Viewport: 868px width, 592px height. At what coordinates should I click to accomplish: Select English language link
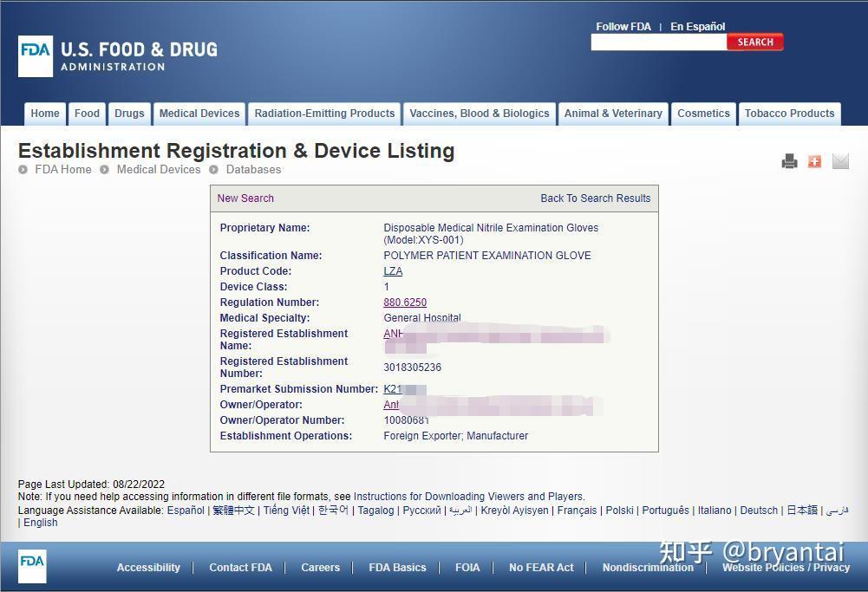41,523
